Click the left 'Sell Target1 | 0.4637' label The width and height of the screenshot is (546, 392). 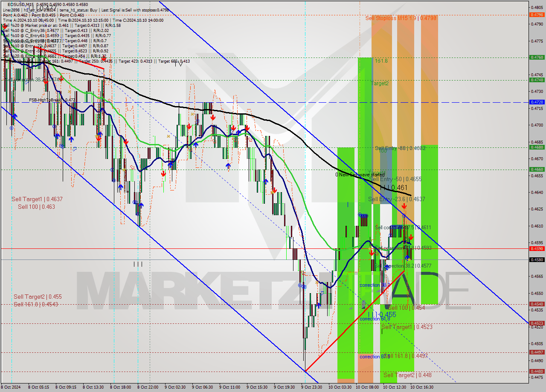tap(37, 199)
